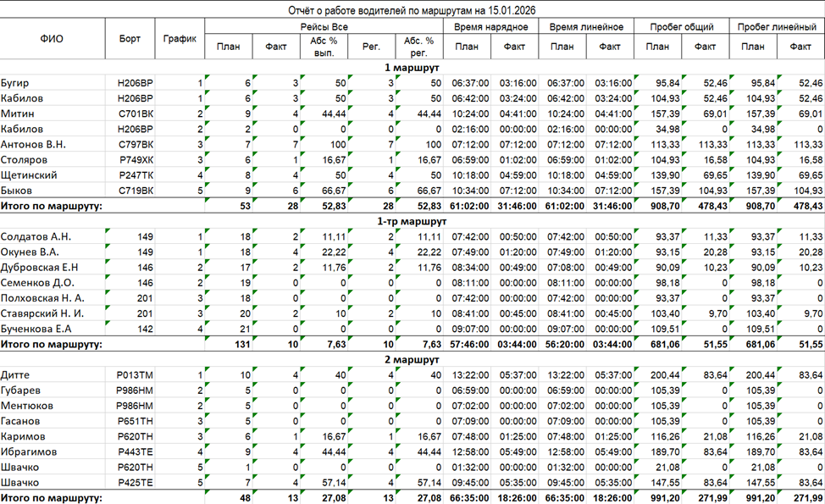
Task: Select the total planned trips cell 131
Action: click(241, 345)
